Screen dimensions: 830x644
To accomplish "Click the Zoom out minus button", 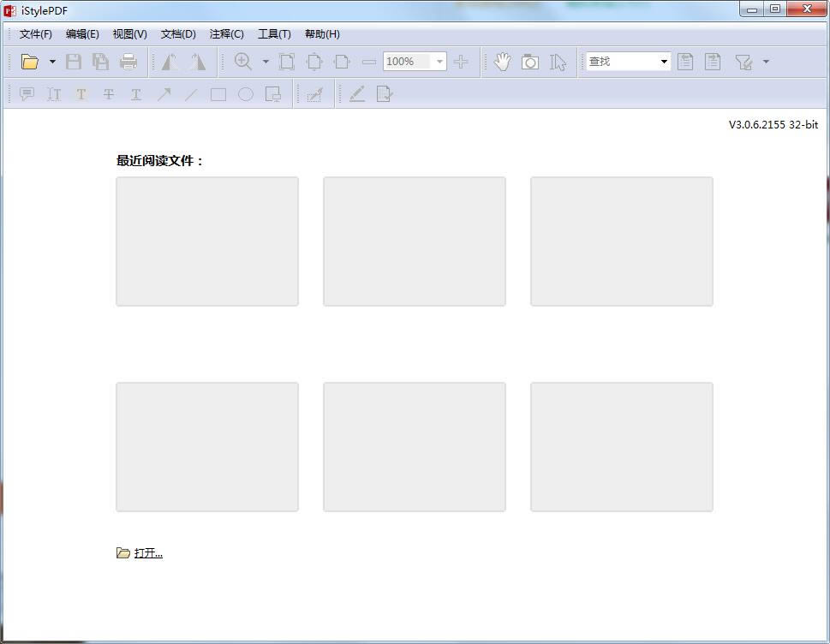I will (369, 62).
